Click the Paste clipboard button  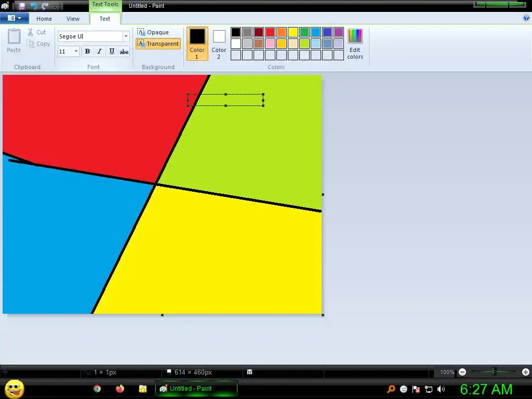pos(14,41)
